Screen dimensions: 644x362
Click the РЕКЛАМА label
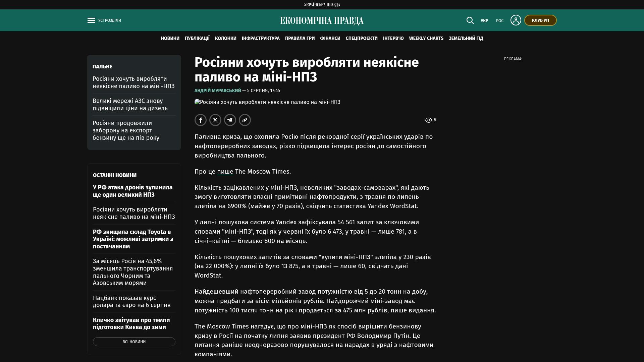(513, 59)
